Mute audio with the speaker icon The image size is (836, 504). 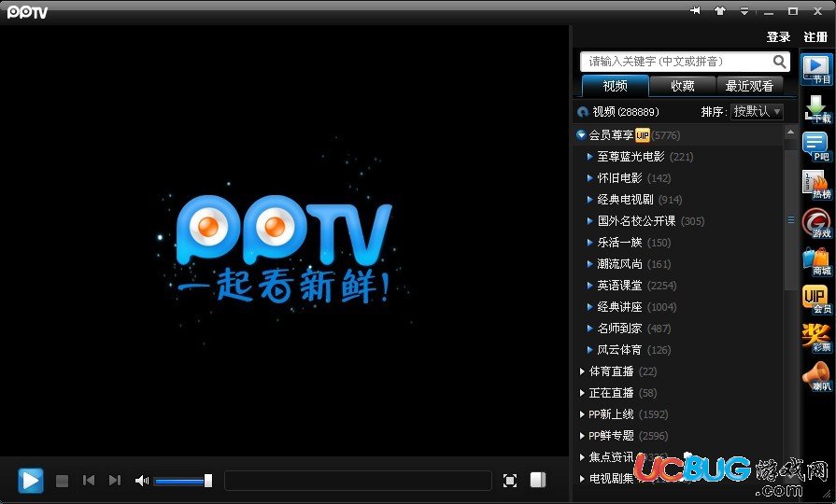click(141, 481)
